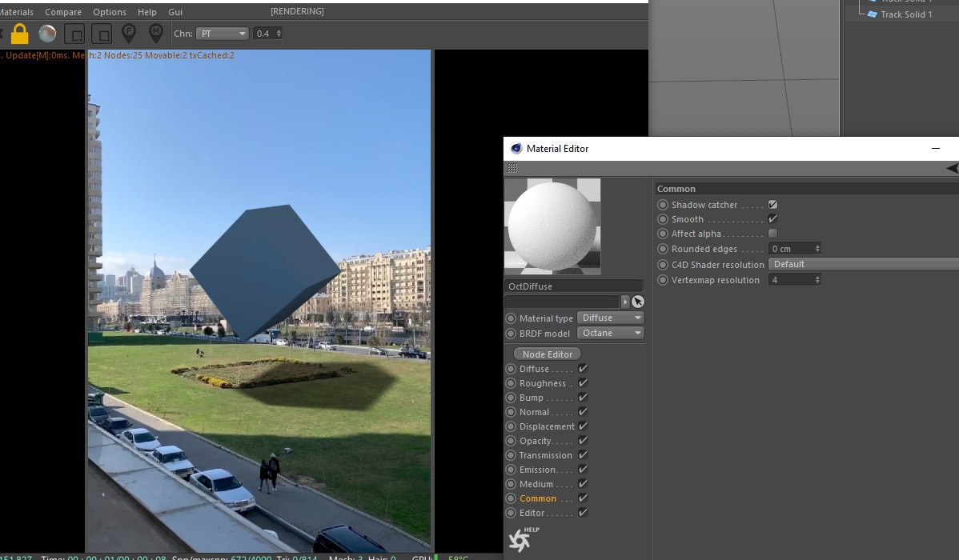Screen dimensions: 959x560
Task: Enable the Affect alpha checkbox
Action: tap(773, 234)
